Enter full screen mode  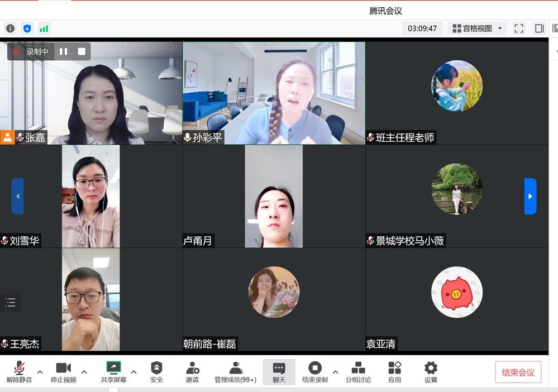click(519, 28)
